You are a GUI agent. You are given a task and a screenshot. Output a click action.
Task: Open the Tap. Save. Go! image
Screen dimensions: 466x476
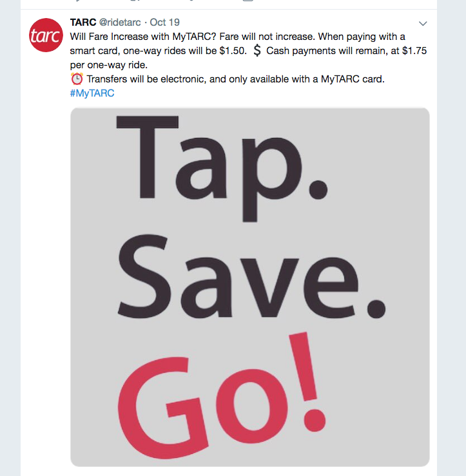click(x=249, y=287)
